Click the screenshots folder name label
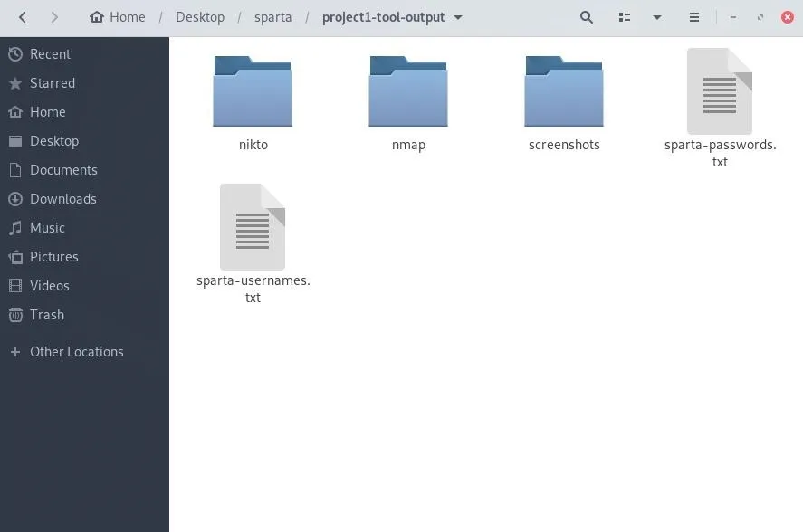The height and width of the screenshot is (532, 803). pos(564,145)
